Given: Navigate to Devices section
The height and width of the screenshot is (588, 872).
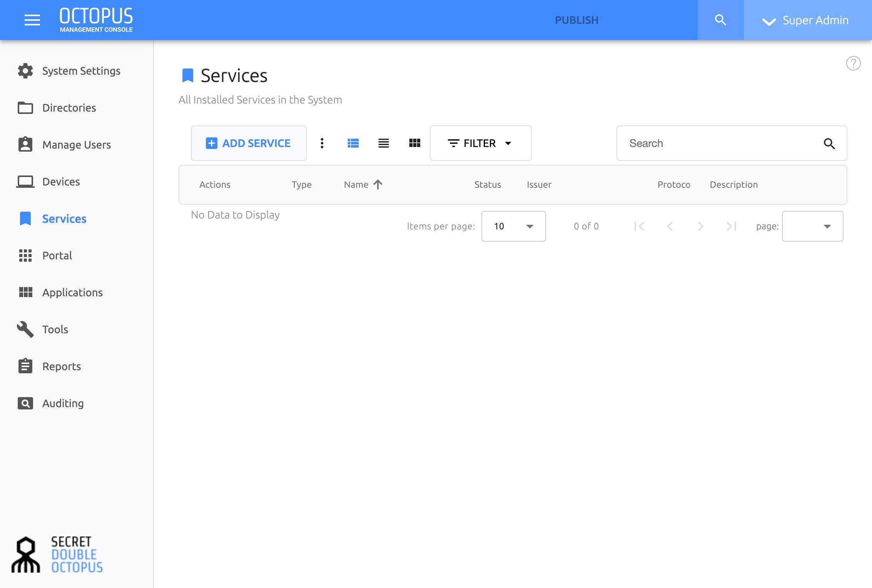Looking at the screenshot, I should [x=61, y=182].
